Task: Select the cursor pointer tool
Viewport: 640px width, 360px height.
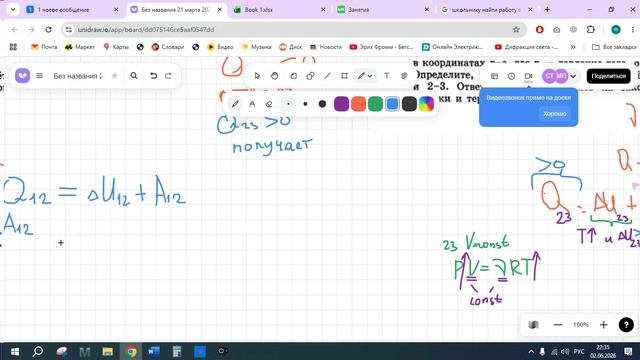Action: (x=257, y=76)
